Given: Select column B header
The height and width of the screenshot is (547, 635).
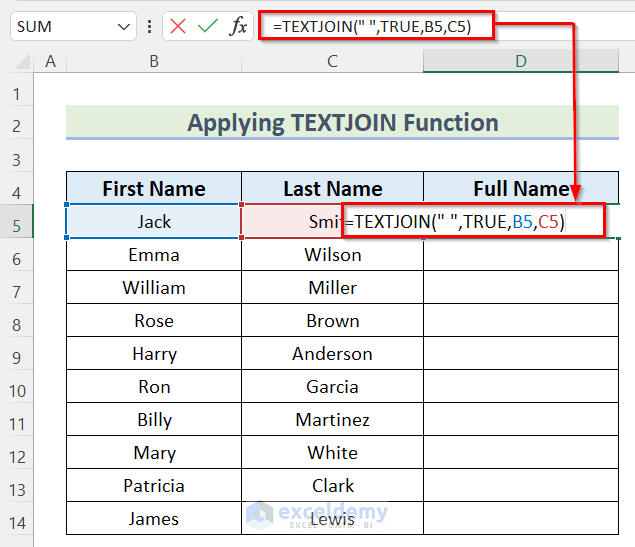Looking at the screenshot, I should (154, 62).
